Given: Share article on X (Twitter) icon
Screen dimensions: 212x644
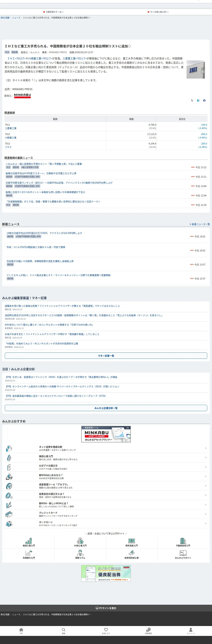Looking at the screenshot, I should coord(192,101).
